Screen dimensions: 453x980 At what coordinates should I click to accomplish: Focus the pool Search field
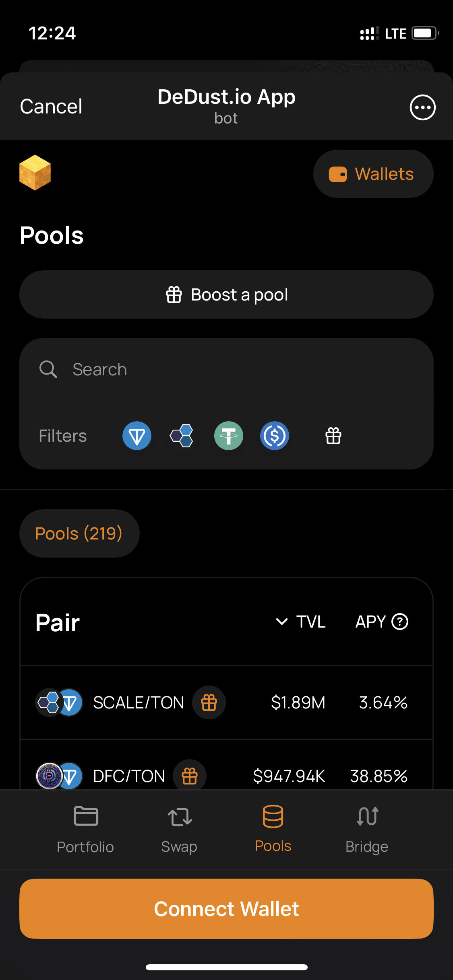pos(226,369)
